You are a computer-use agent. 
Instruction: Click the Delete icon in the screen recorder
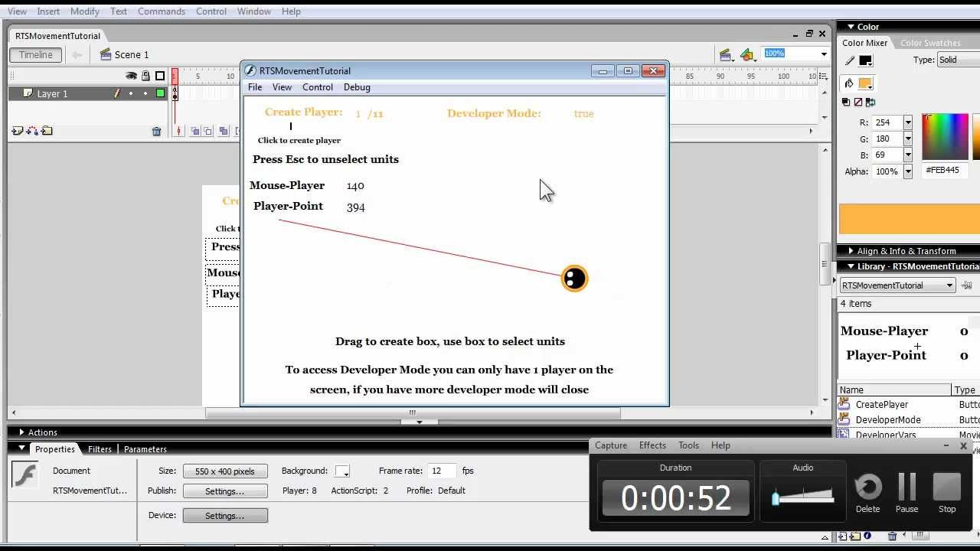[x=867, y=487]
